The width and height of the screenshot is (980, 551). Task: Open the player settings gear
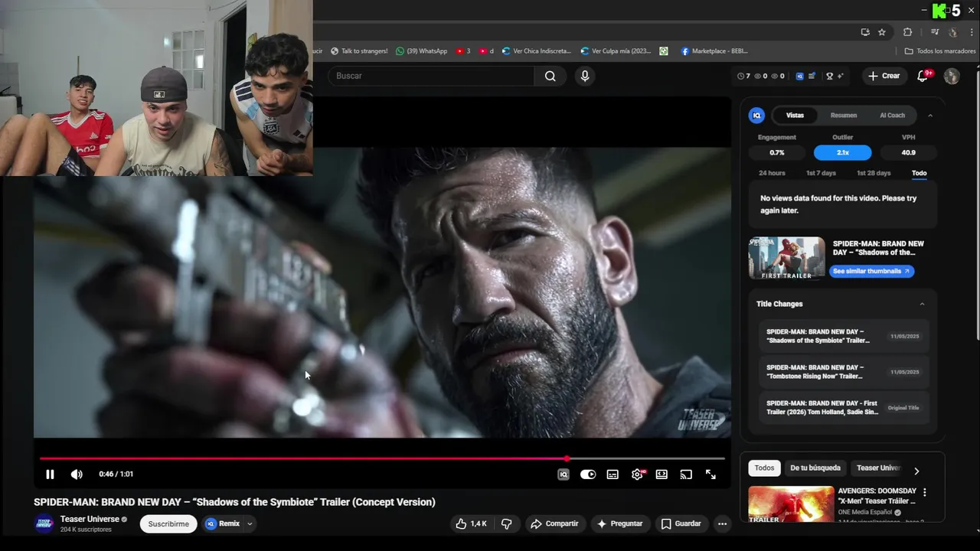[x=637, y=474]
